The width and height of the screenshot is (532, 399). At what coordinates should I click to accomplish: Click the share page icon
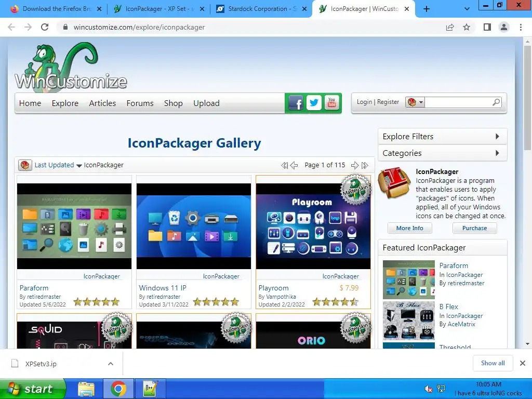[450, 27]
